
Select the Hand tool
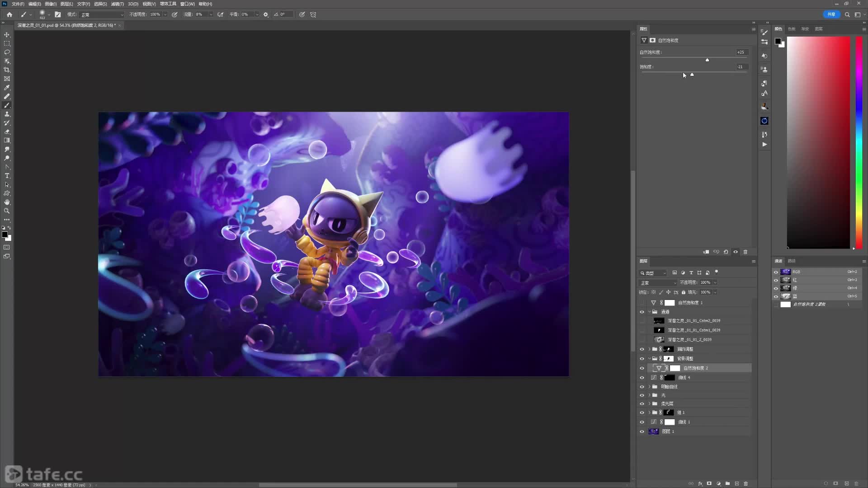point(7,202)
